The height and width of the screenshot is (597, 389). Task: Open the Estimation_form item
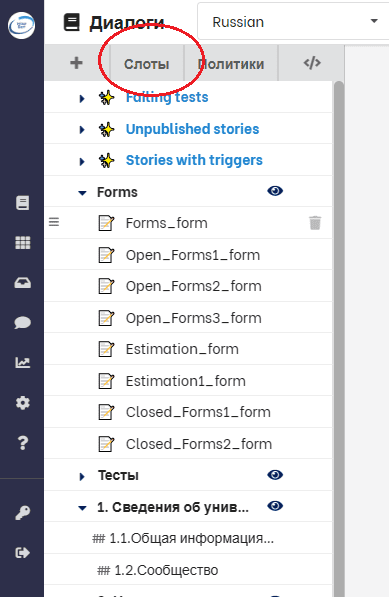click(182, 349)
